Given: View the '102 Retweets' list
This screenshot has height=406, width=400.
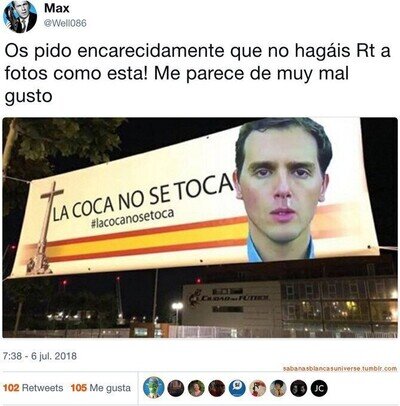Looking at the screenshot, I should 33,388.
